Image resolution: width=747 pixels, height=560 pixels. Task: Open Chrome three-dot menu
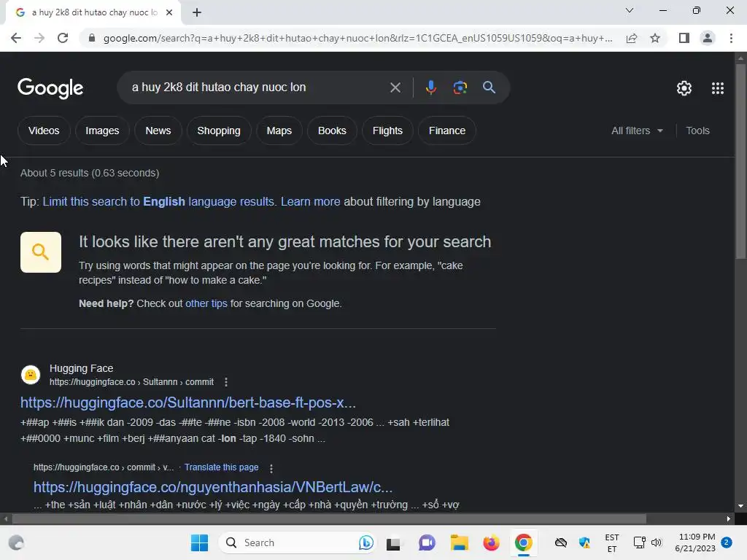tap(731, 38)
